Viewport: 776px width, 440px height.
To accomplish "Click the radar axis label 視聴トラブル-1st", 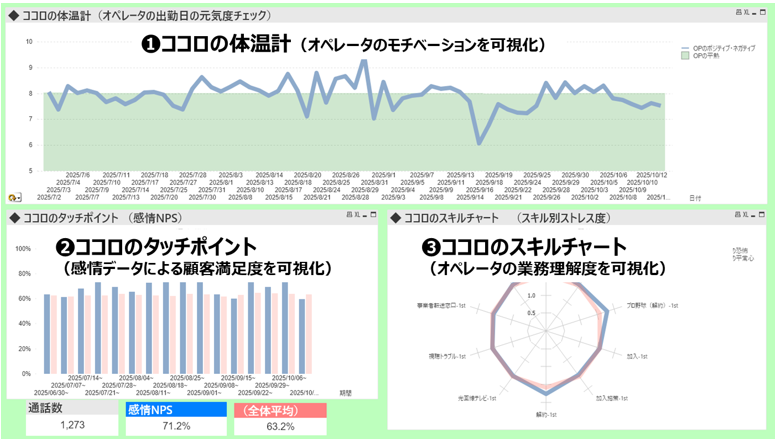I will click(447, 356).
